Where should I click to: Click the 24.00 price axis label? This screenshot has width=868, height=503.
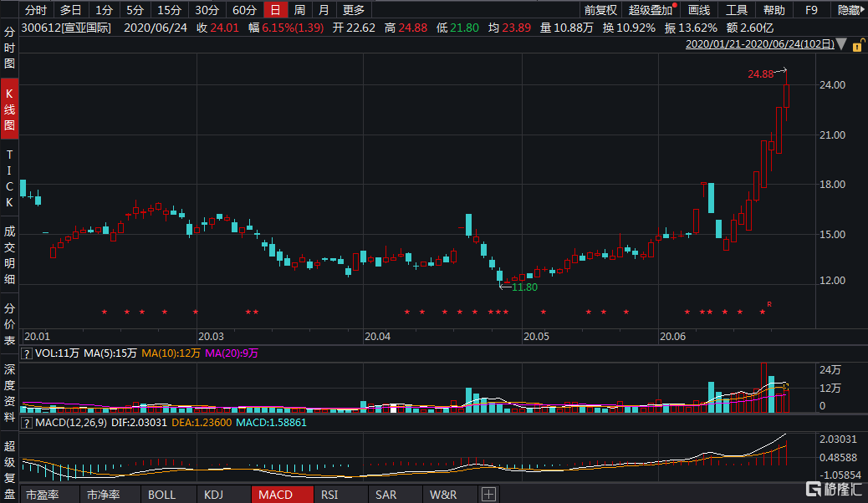tap(833, 84)
